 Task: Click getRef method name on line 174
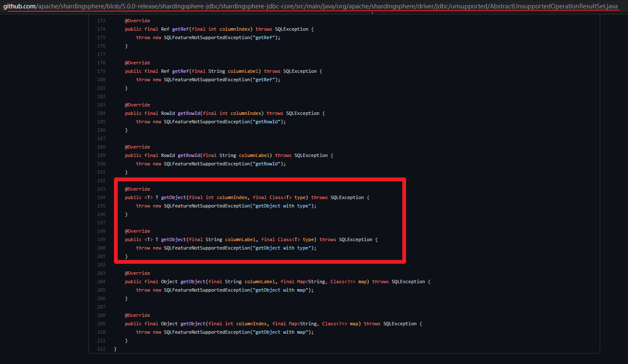click(x=181, y=29)
